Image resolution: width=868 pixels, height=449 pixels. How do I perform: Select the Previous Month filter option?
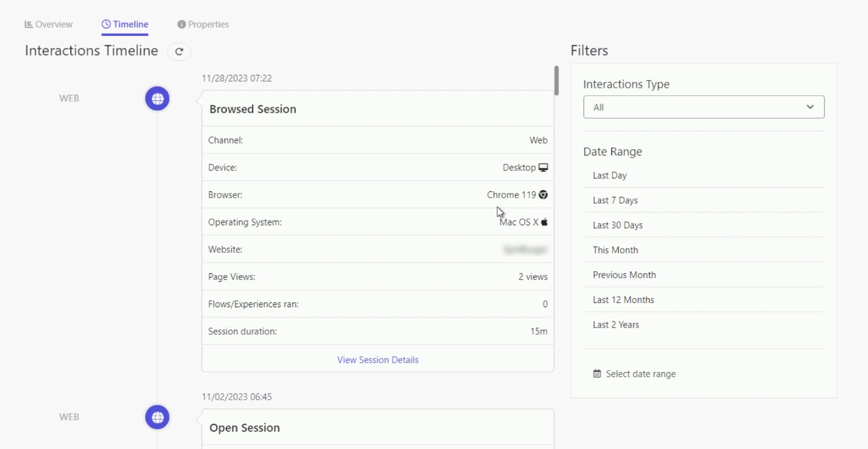point(624,274)
